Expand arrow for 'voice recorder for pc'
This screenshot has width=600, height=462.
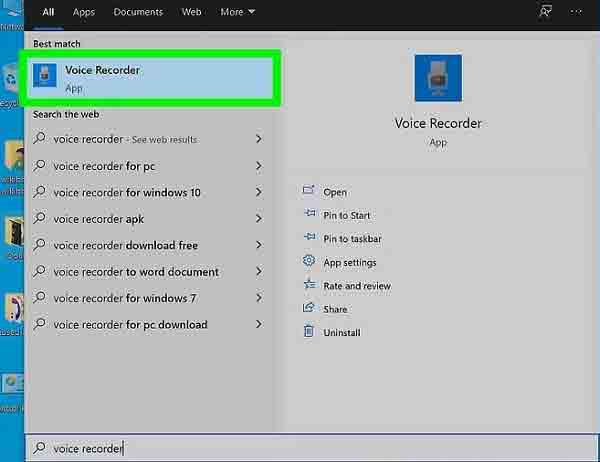(x=259, y=166)
